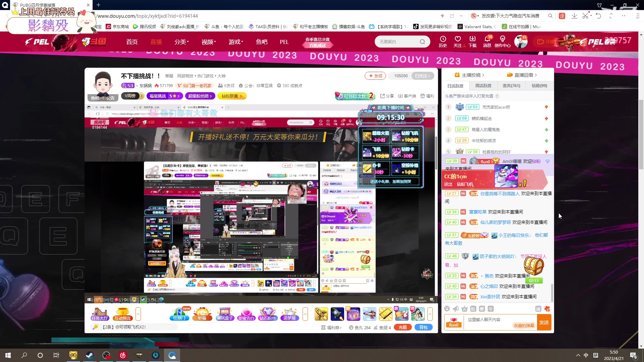Expand the 视频 video dropdown menu
This screenshot has width=644, height=362.
tap(209, 42)
